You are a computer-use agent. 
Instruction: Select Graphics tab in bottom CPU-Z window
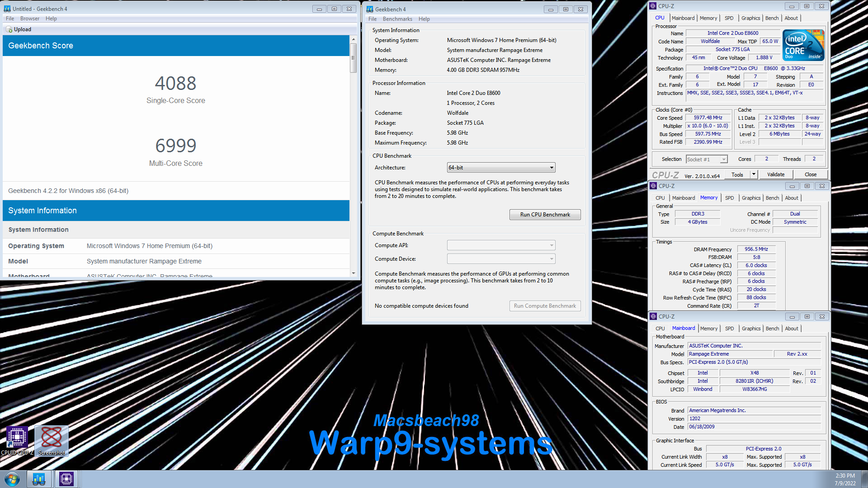[x=751, y=328]
